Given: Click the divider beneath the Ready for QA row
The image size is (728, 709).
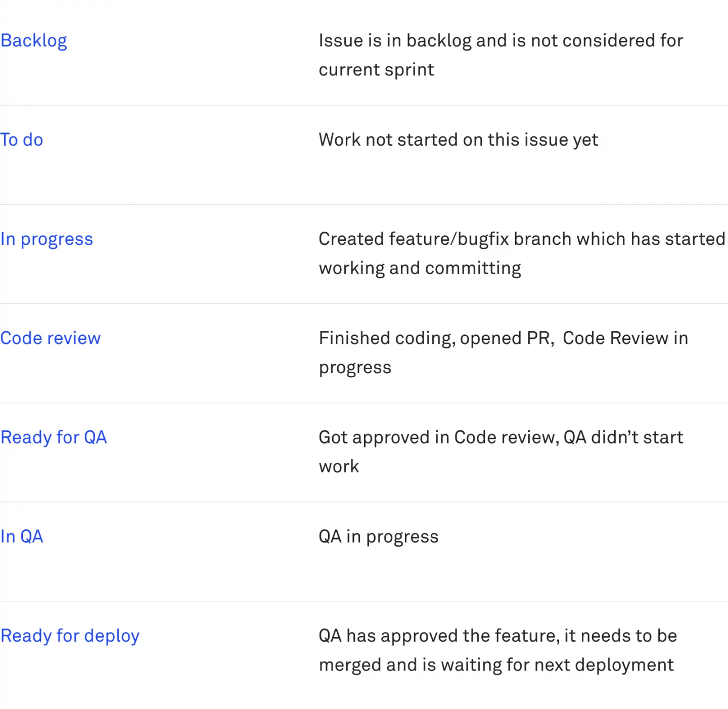Looking at the screenshot, I should coord(364,502).
